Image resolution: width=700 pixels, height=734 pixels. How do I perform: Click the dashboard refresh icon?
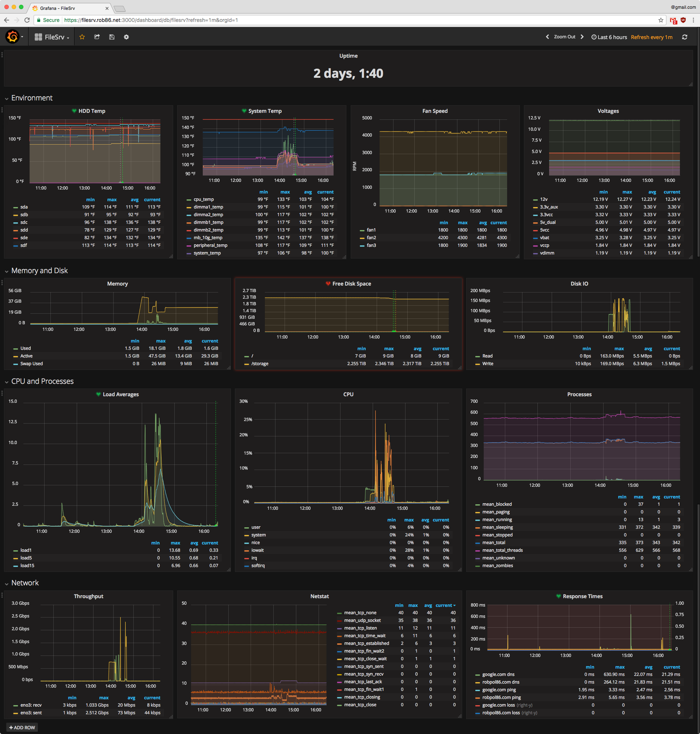pyautogui.click(x=684, y=37)
